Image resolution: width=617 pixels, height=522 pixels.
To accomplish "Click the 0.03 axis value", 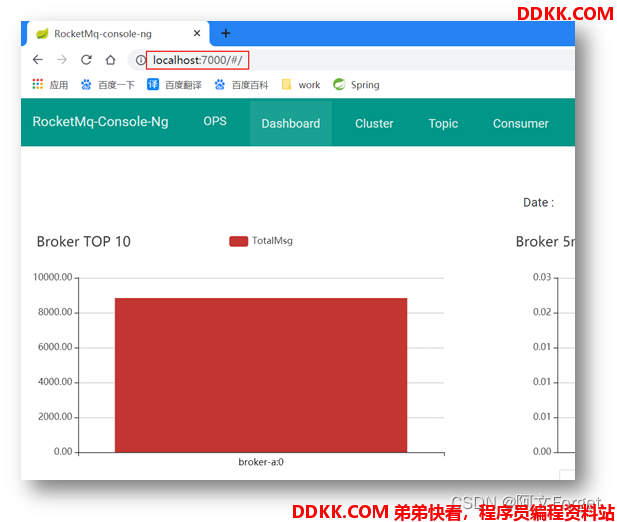I will tap(542, 277).
